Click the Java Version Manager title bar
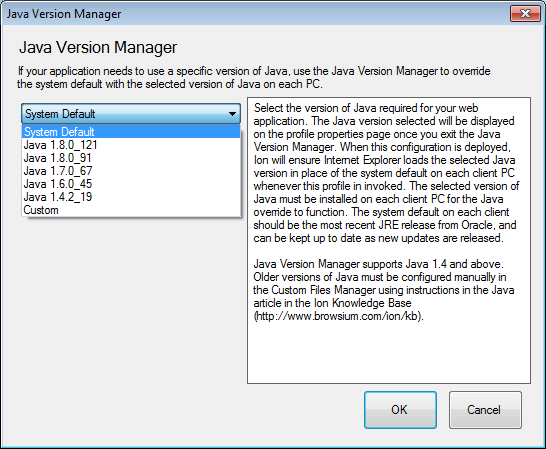This screenshot has width=546, height=449. (x=254, y=14)
